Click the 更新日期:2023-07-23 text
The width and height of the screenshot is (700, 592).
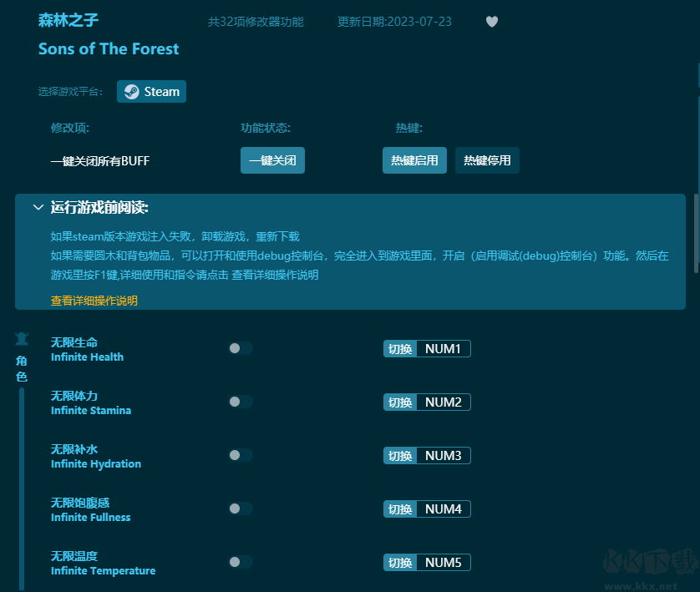pos(394,22)
